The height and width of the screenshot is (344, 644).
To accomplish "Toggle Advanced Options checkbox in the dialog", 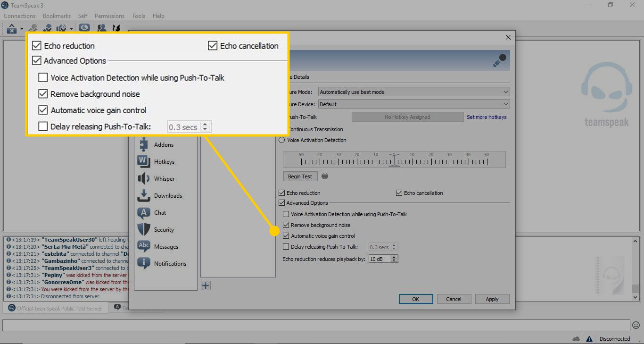I will [282, 203].
